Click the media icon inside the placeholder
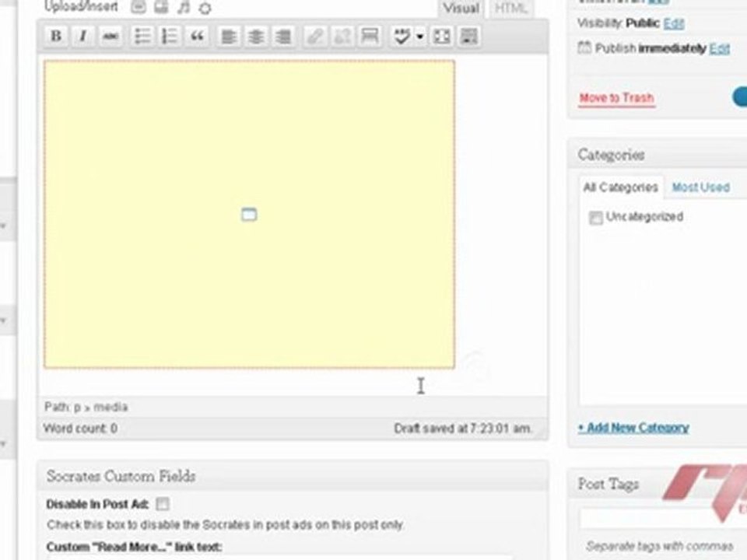Viewport: 747px width, 560px height. coord(249,215)
